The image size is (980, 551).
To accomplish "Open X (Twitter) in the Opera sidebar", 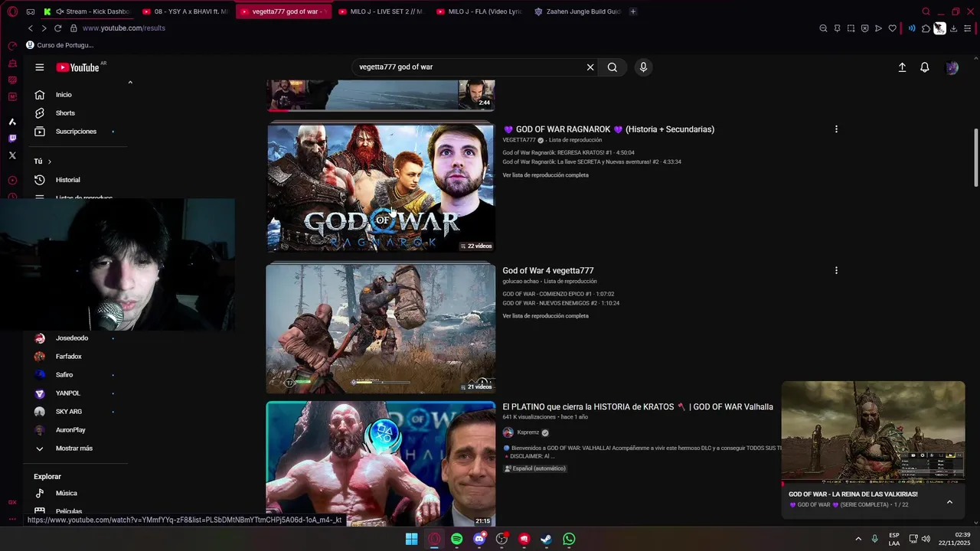I will [12, 155].
